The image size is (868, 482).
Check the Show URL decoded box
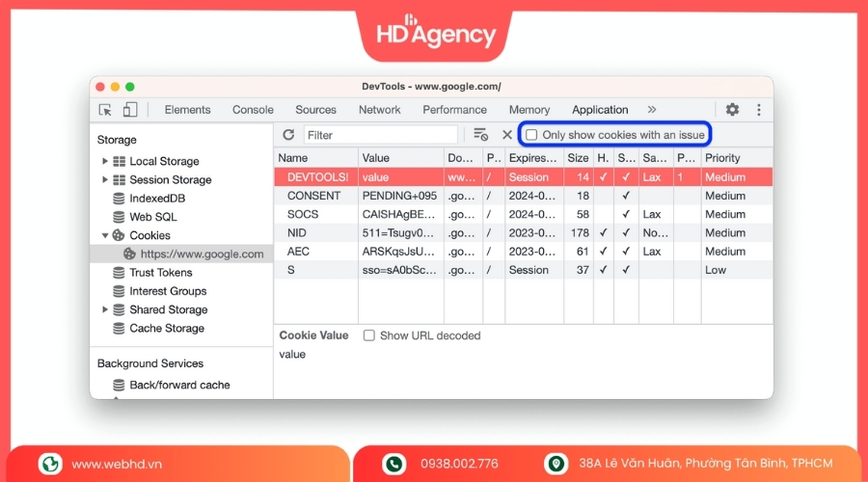click(x=369, y=335)
